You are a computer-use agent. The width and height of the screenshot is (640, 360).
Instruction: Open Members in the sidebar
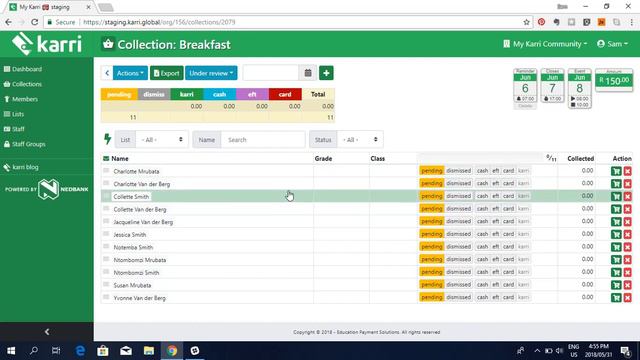21,99
